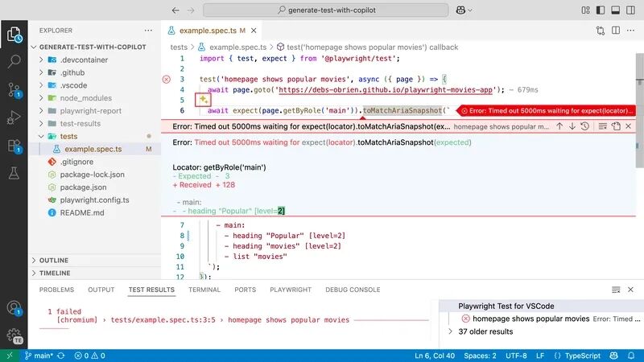Toggle the secondary side bar
The image size is (644, 362).
[x=630, y=10]
